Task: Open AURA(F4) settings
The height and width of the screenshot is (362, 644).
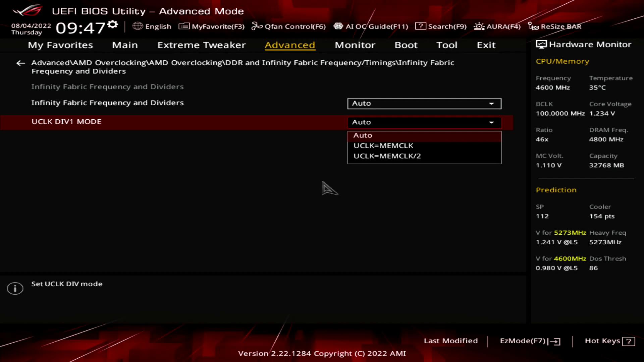Action: 497,26
